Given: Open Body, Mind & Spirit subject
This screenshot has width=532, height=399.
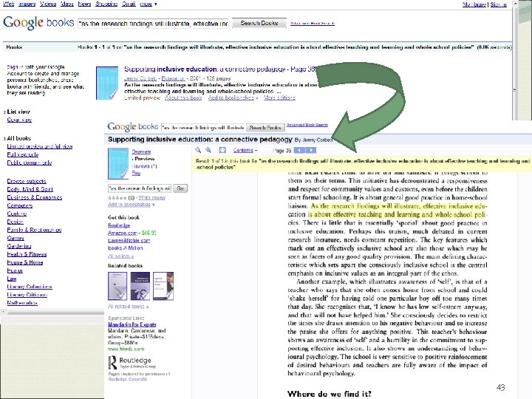Looking at the screenshot, I should click(x=30, y=189).
